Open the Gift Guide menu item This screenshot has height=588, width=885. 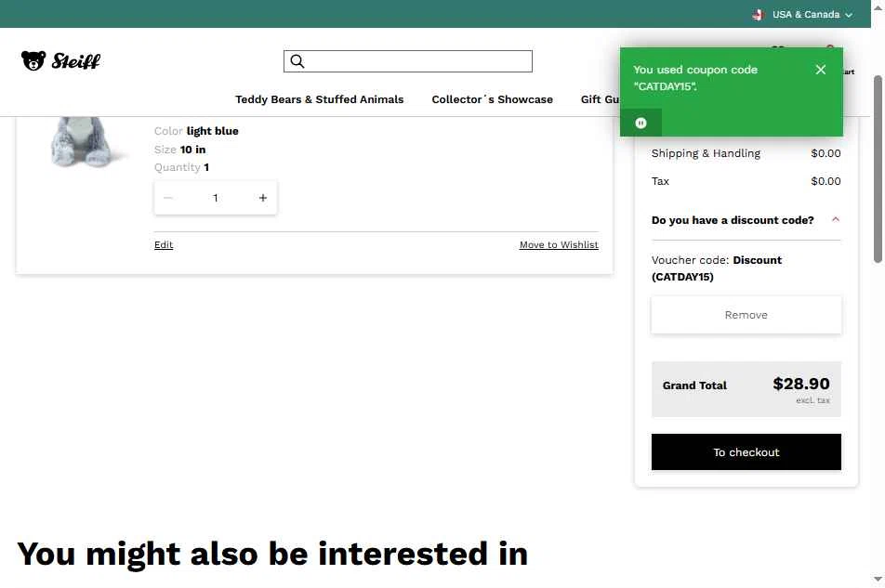point(600,99)
